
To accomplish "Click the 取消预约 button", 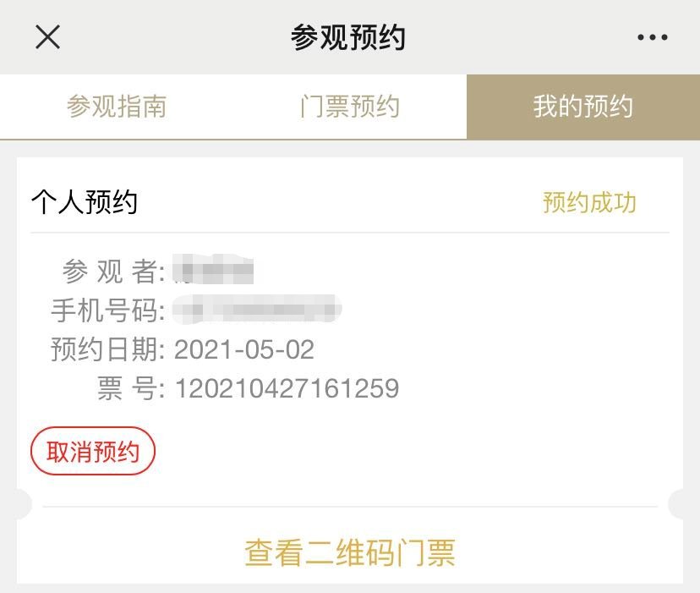I will (93, 452).
